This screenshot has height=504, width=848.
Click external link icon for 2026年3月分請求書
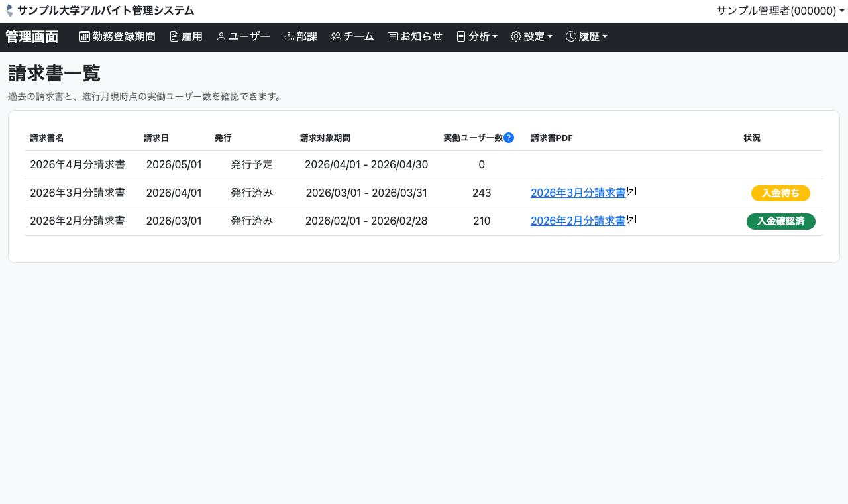[x=632, y=191]
